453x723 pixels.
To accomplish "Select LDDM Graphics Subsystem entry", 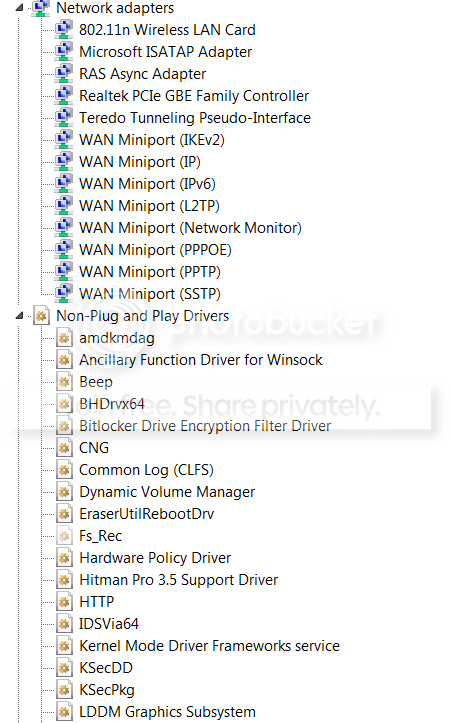I will point(167,712).
